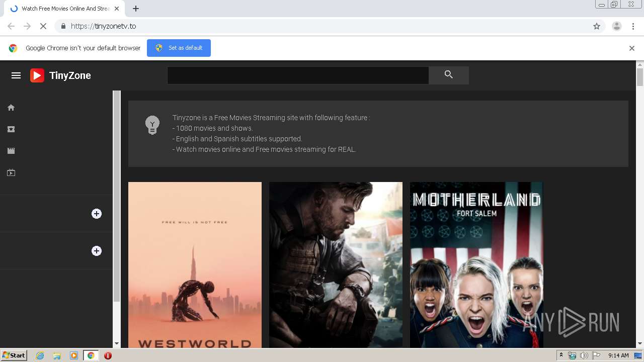Open the Opera taskbar icon
Image resolution: width=644 pixels, height=362 pixels.
coord(108,355)
